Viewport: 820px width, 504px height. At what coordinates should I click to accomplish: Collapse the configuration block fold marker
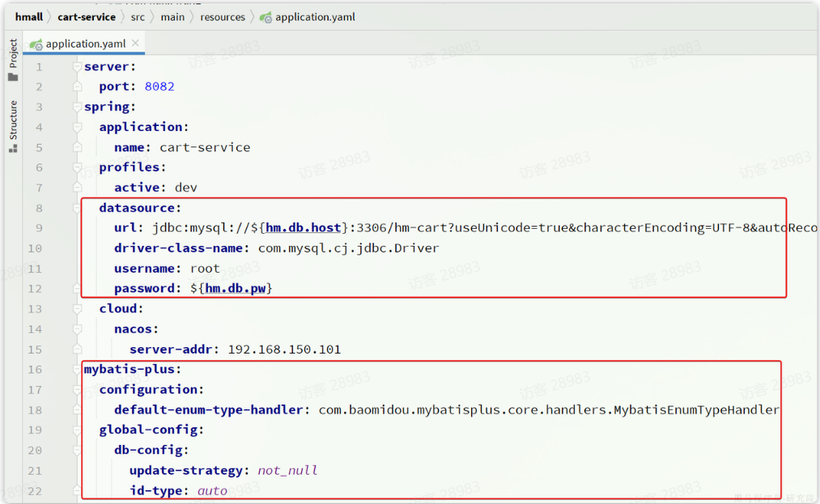[78, 390]
